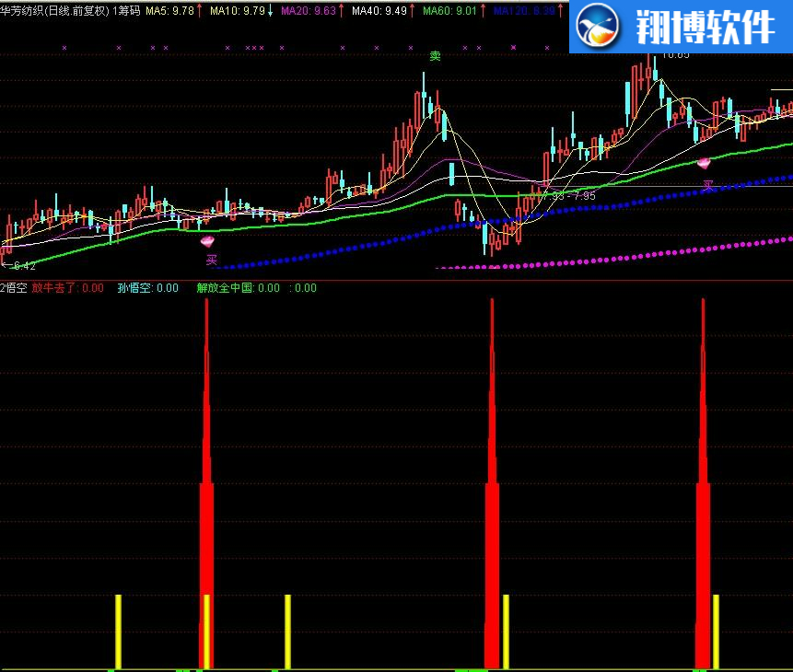Viewport: 793px width, 672px height.
Task: Click the red up arrow beside MA20
Action: 342,10
